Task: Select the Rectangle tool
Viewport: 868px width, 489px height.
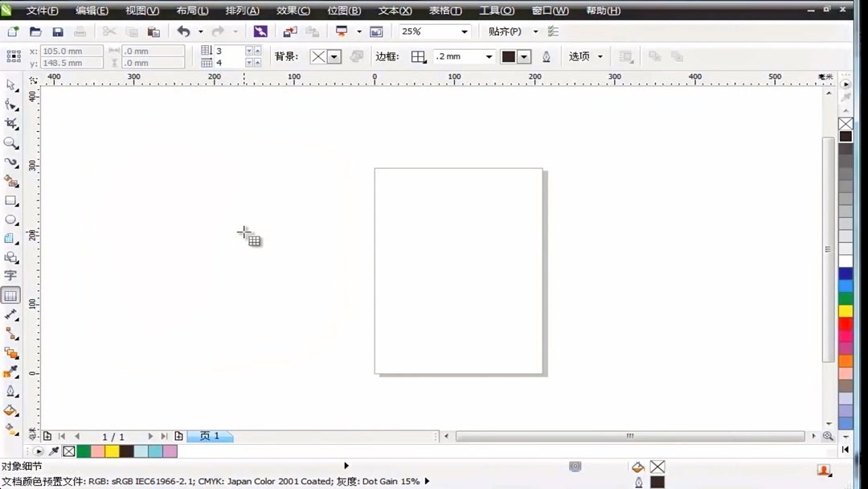Action: (x=11, y=201)
